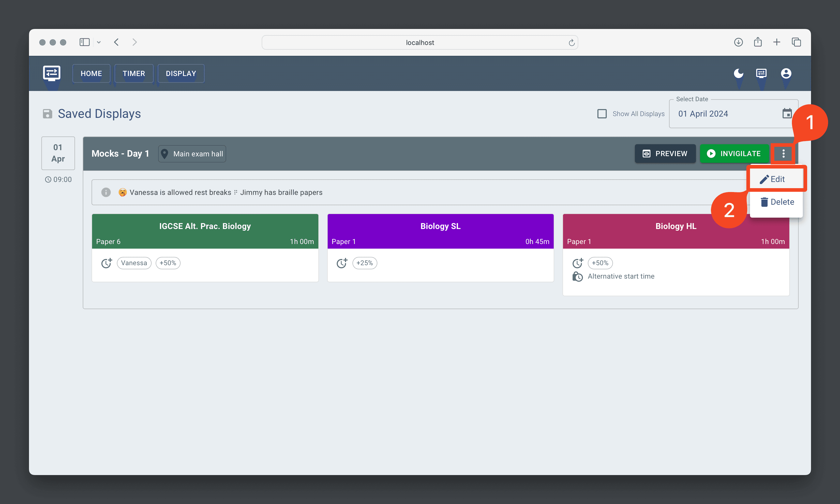Click the dark mode toggle icon
This screenshot has height=504, width=840.
click(739, 73)
